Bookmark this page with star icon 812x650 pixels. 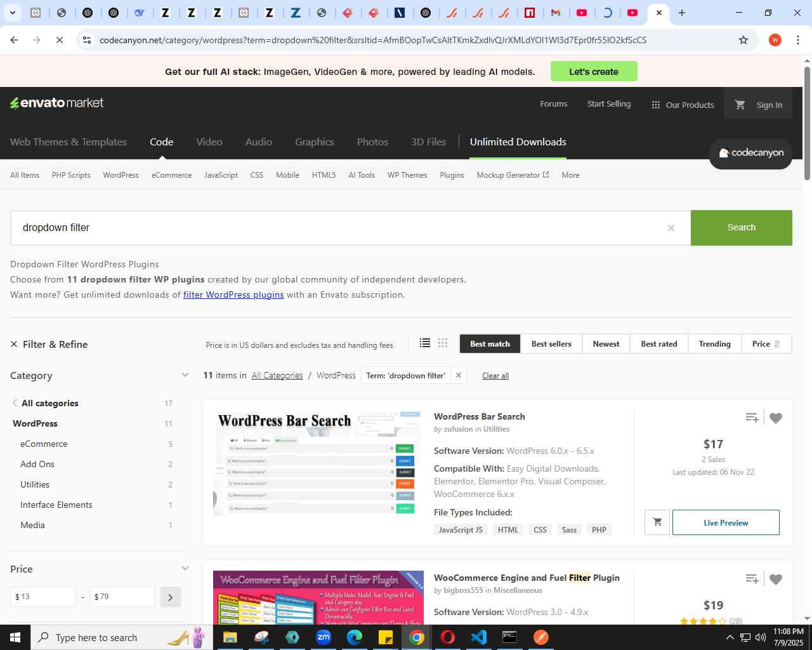pyautogui.click(x=743, y=40)
